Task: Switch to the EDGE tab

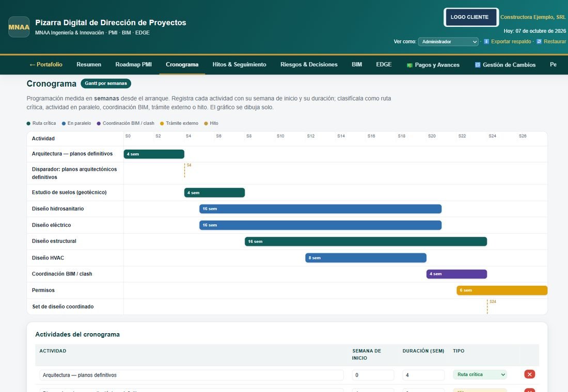Action: click(384, 64)
